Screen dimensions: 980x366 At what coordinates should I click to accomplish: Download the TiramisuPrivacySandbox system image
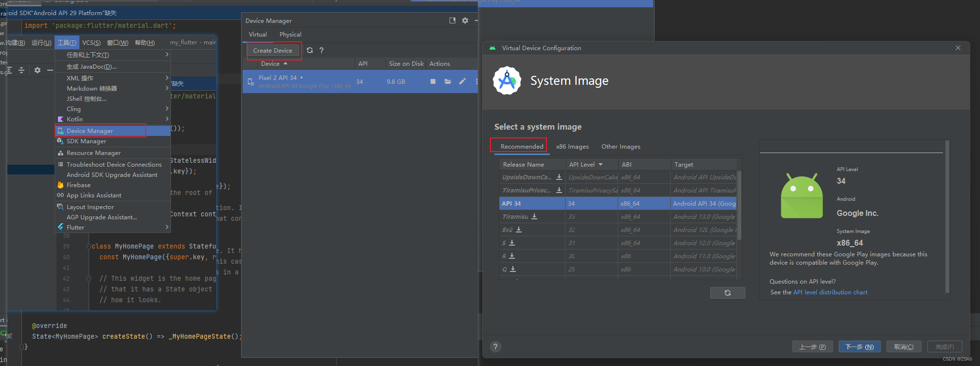coord(559,190)
